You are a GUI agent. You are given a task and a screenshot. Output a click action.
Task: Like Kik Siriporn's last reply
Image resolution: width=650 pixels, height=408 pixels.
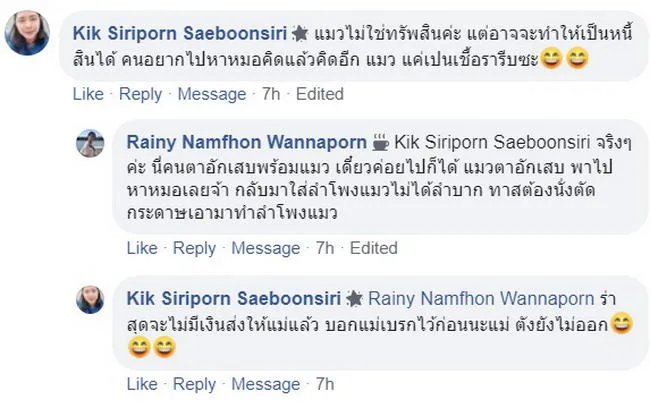[x=142, y=384]
